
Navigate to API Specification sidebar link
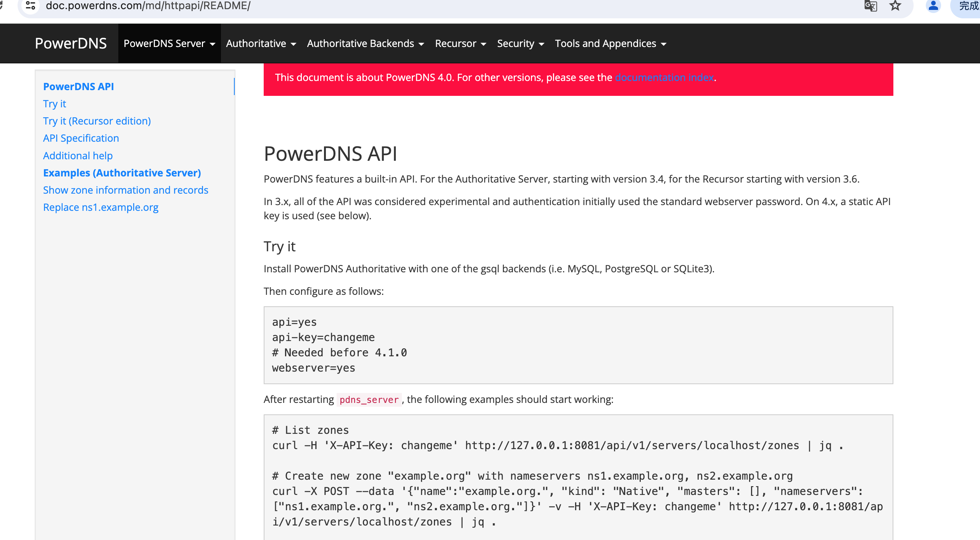[81, 138]
